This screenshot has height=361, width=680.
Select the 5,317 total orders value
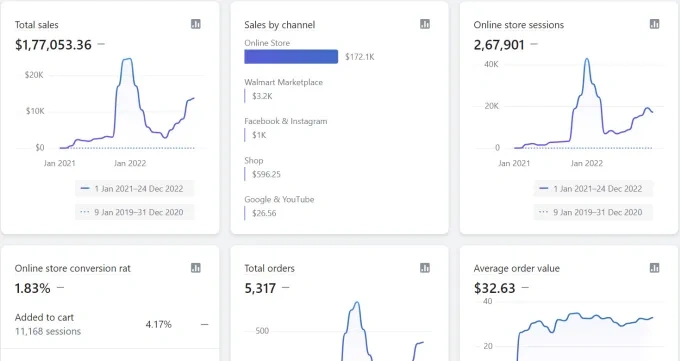[x=260, y=289]
